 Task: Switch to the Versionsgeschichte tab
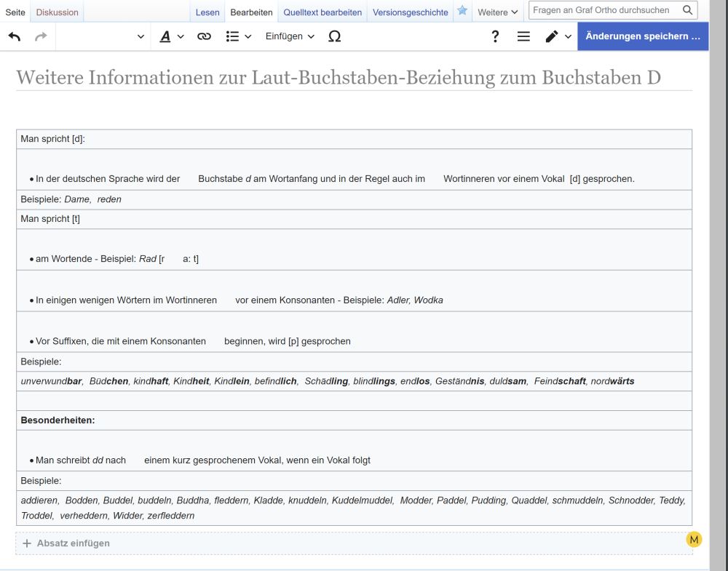click(x=410, y=12)
